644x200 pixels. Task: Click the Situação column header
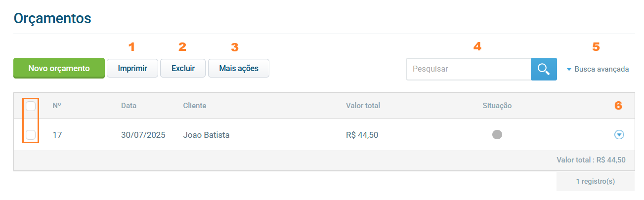tap(497, 106)
